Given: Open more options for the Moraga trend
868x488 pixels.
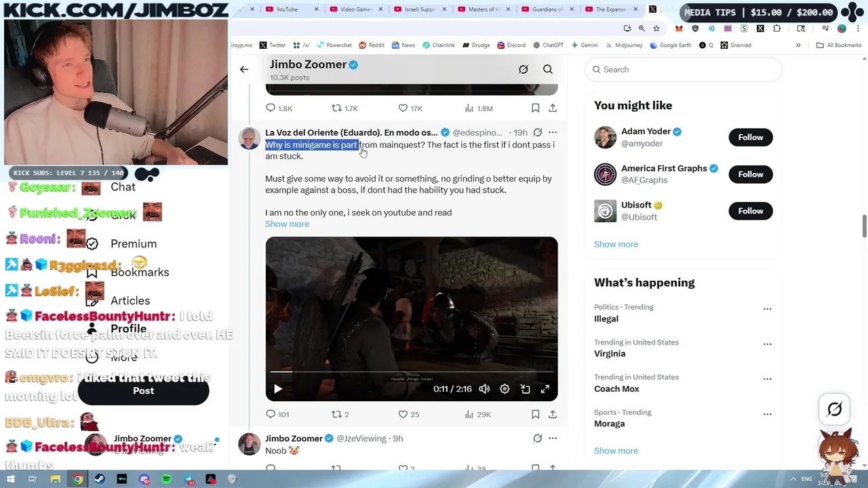Looking at the screenshot, I should click(767, 414).
